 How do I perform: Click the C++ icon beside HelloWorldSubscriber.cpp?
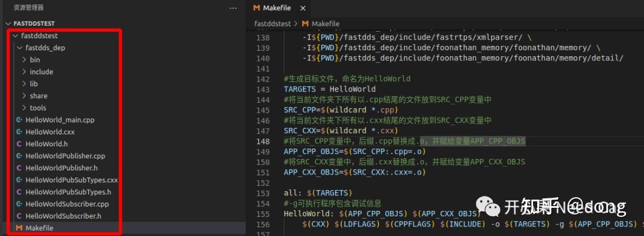(x=19, y=204)
